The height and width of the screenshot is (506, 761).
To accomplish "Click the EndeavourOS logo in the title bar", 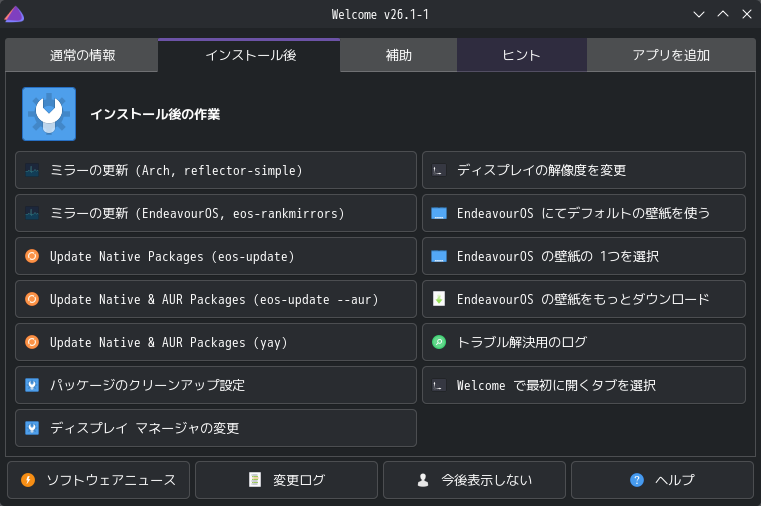I will coord(14,14).
